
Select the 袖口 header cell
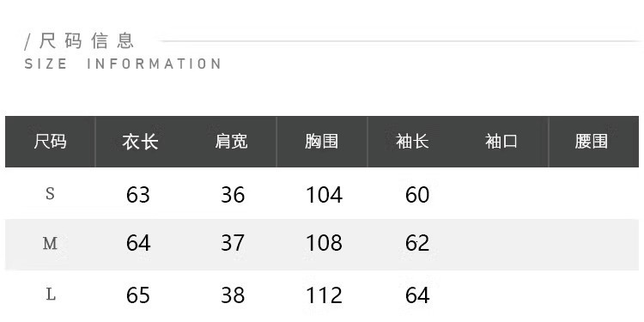point(501,142)
